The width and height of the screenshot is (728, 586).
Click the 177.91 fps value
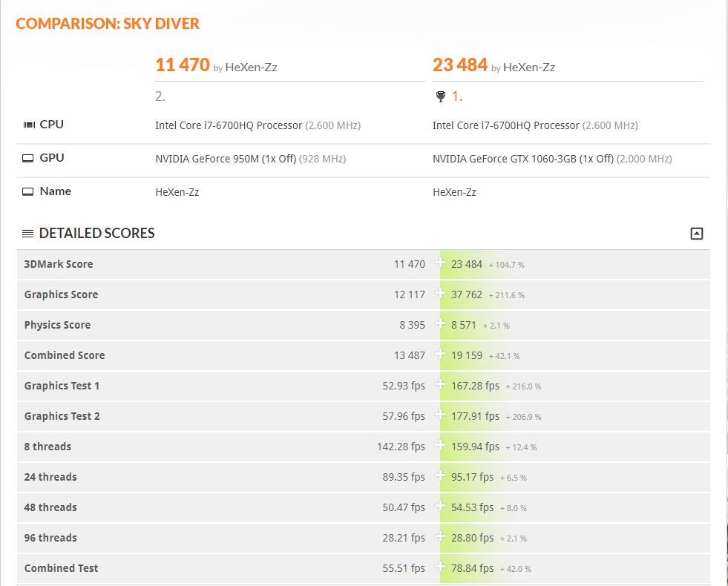[x=475, y=416]
